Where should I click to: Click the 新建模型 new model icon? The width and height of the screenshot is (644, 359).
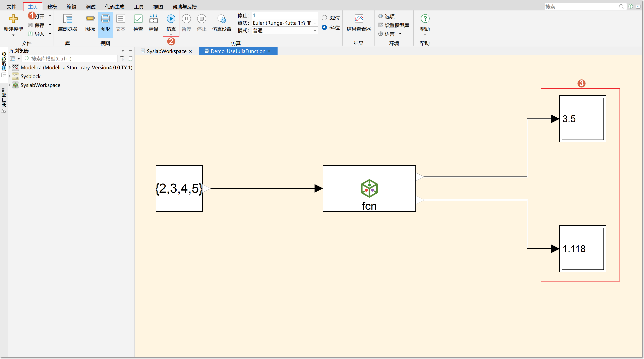pos(13,19)
